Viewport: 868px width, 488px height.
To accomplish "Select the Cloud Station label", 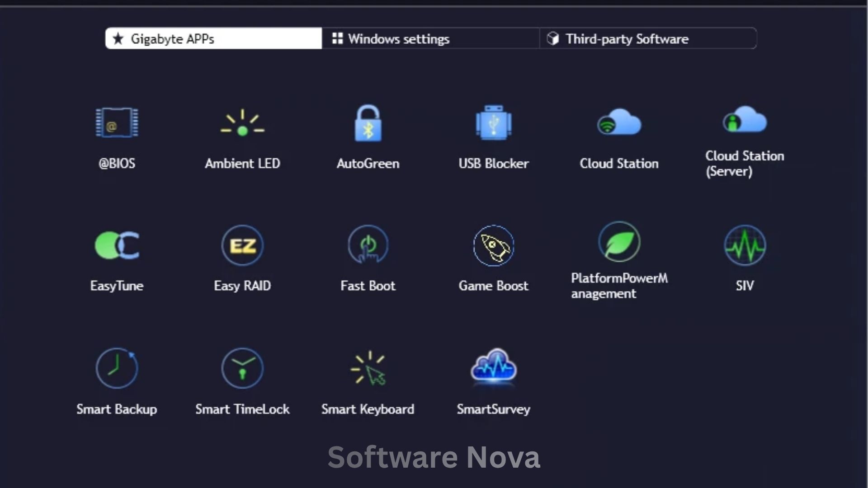I will [619, 163].
